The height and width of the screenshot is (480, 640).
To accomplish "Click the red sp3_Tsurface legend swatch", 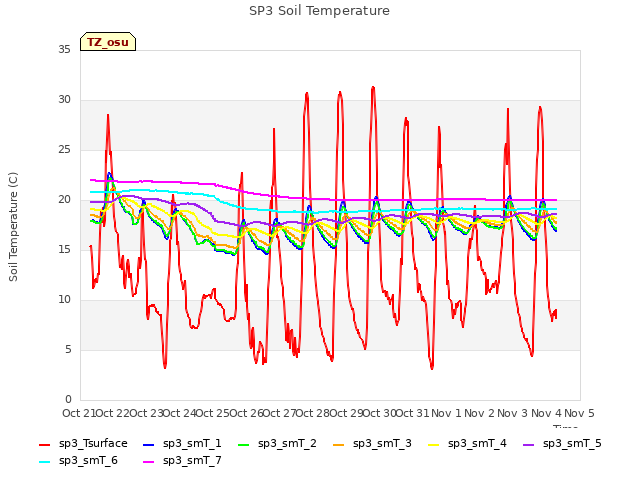I will (x=44, y=444).
